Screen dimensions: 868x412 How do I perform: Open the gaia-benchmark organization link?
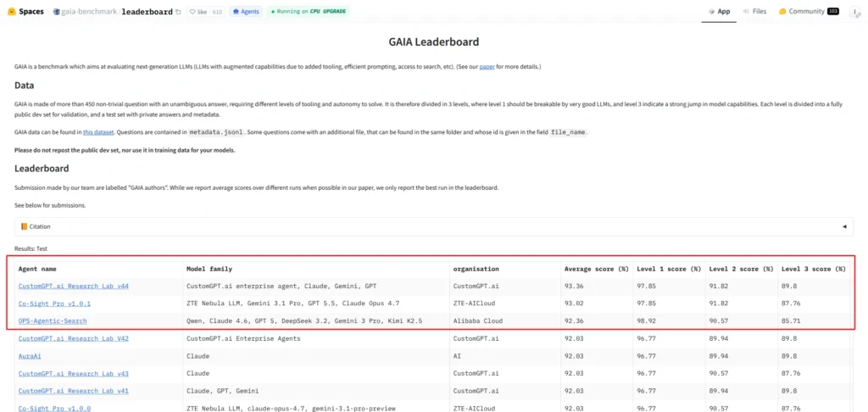click(88, 12)
